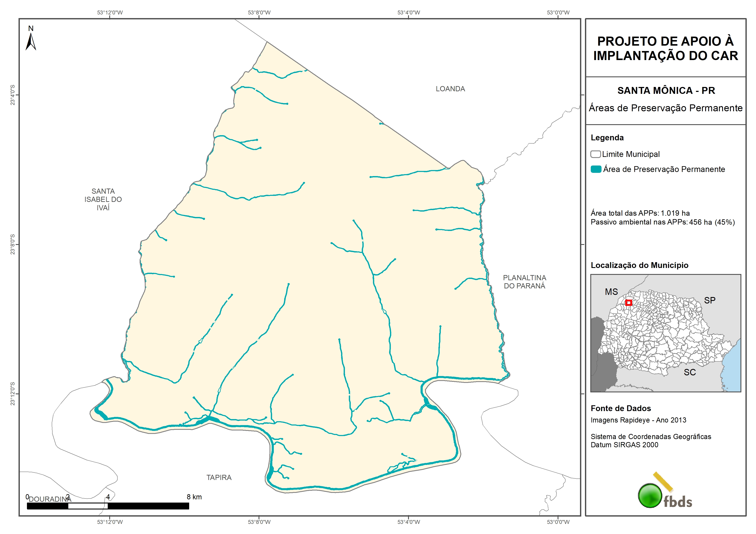This screenshot has height=534, width=756.
Task: Click the SANTA ISABEL DO IVAÍ label
Action: (x=103, y=199)
